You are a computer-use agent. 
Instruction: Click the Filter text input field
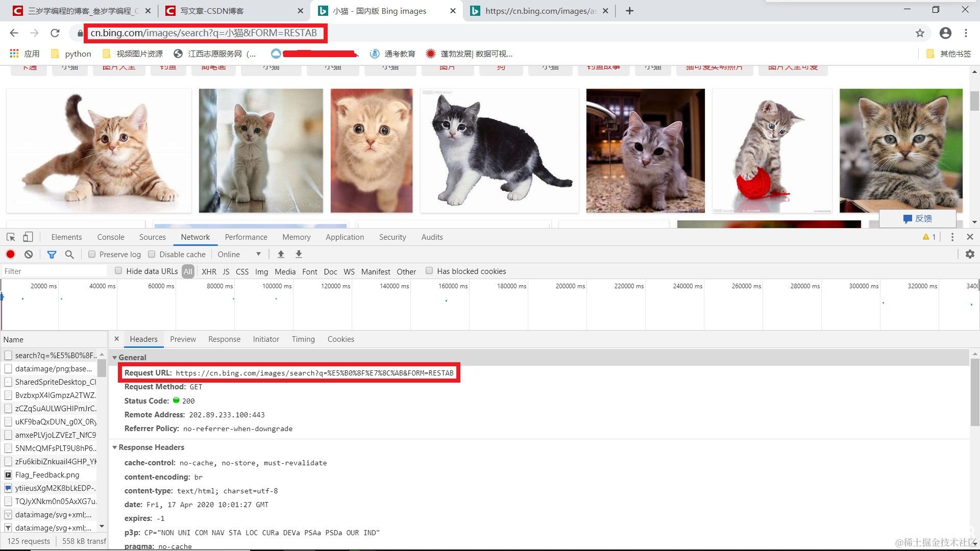pyautogui.click(x=54, y=271)
